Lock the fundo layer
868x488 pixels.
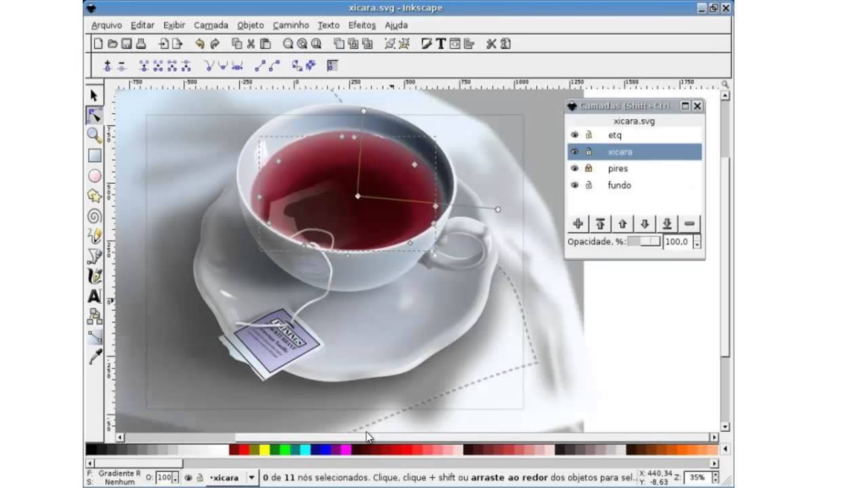pos(589,185)
